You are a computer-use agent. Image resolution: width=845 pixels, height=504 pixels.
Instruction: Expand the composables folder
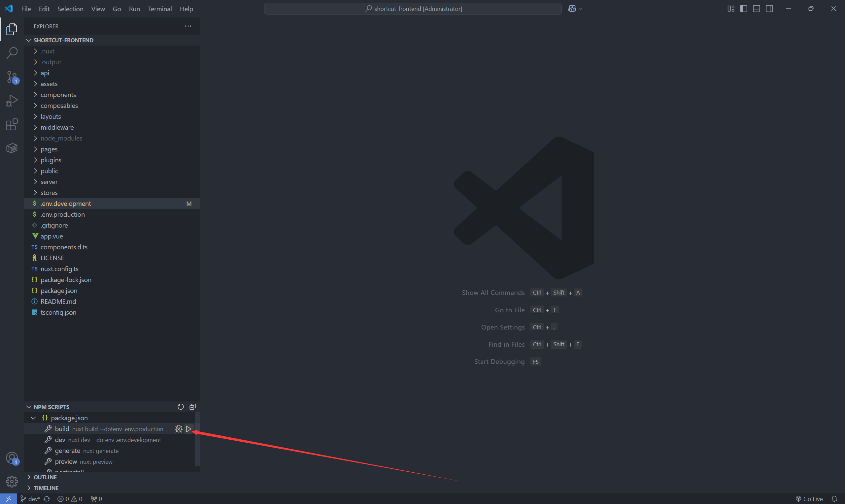click(112, 105)
